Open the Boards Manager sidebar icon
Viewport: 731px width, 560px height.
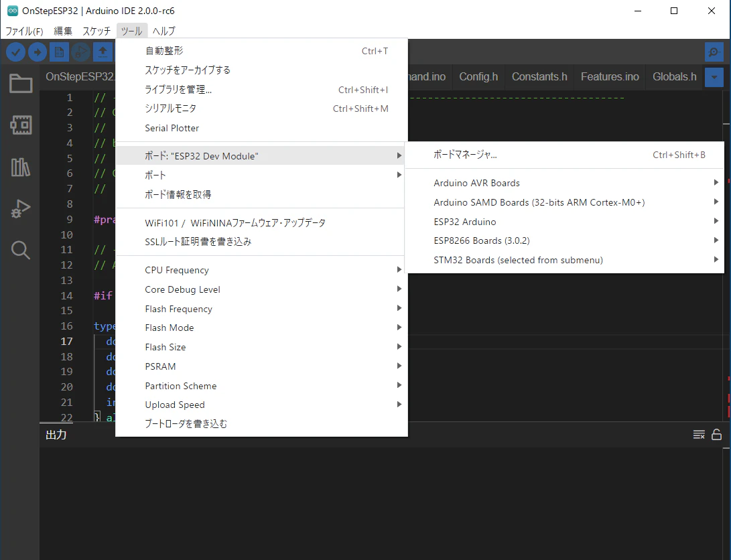21,125
